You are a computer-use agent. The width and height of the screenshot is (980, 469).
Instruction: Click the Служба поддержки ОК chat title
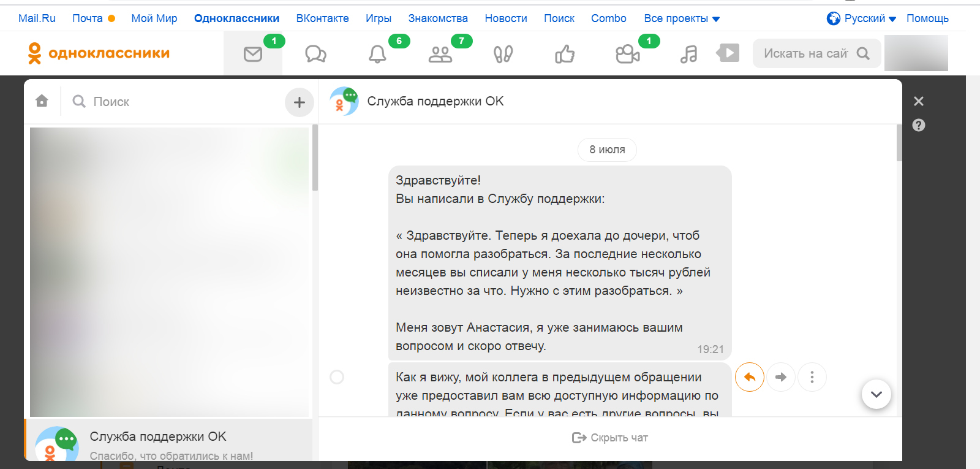click(435, 101)
